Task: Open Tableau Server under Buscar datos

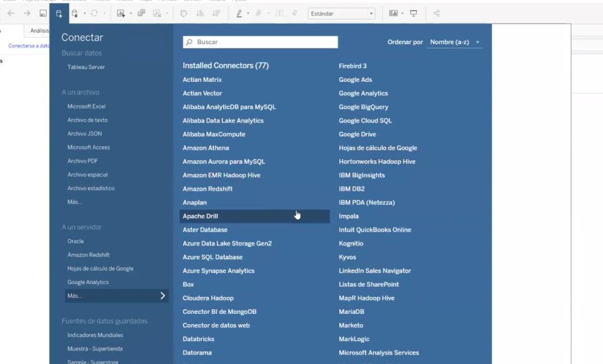Action: point(86,67)
